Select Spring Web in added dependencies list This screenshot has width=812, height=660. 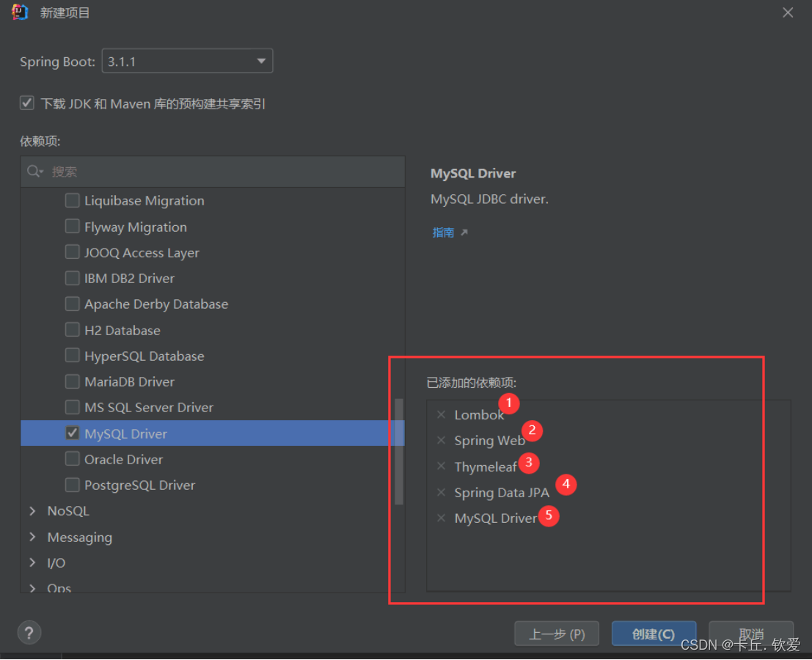click(x=490, y=441)
